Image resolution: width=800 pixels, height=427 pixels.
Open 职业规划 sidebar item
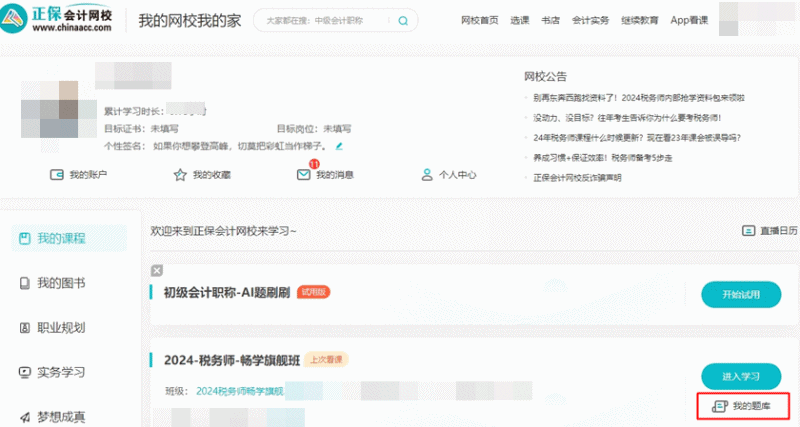61,328
